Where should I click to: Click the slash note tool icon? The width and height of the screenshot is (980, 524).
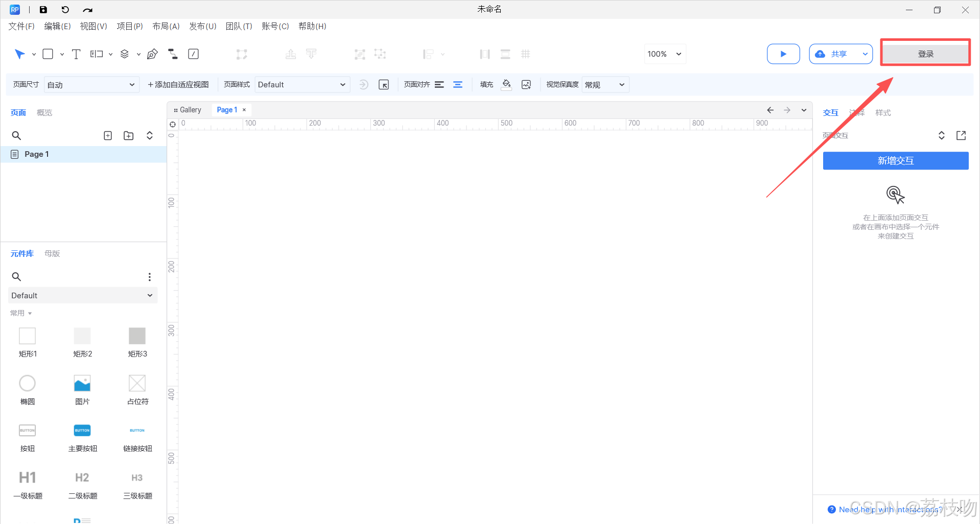[194, 54]
